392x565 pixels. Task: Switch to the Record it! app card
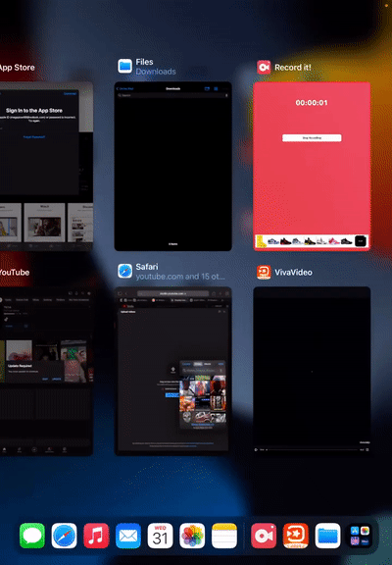[x=312, y=166]
